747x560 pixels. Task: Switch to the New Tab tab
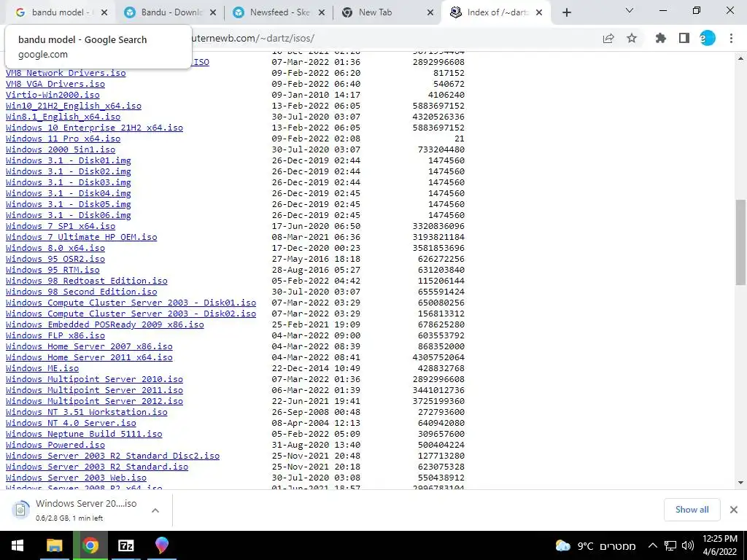pos(387,13)
